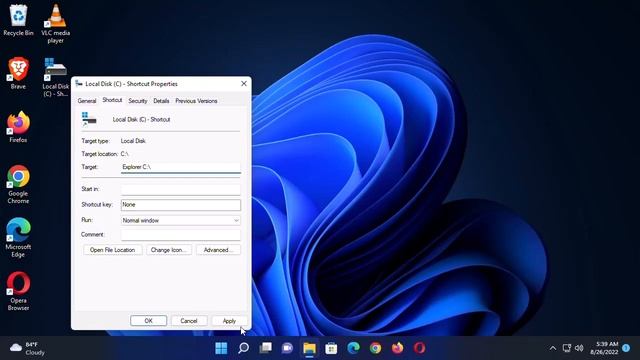
Task: Confirm the dialog with OK
Action: tap(149, 321)
